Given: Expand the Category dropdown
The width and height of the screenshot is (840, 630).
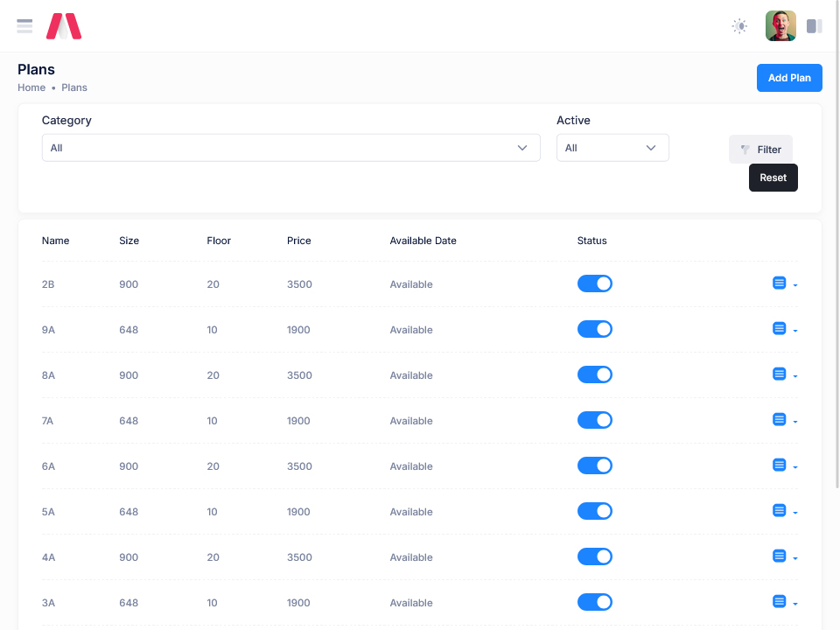Looking at the screenshot, I should [x=290, y=148].
